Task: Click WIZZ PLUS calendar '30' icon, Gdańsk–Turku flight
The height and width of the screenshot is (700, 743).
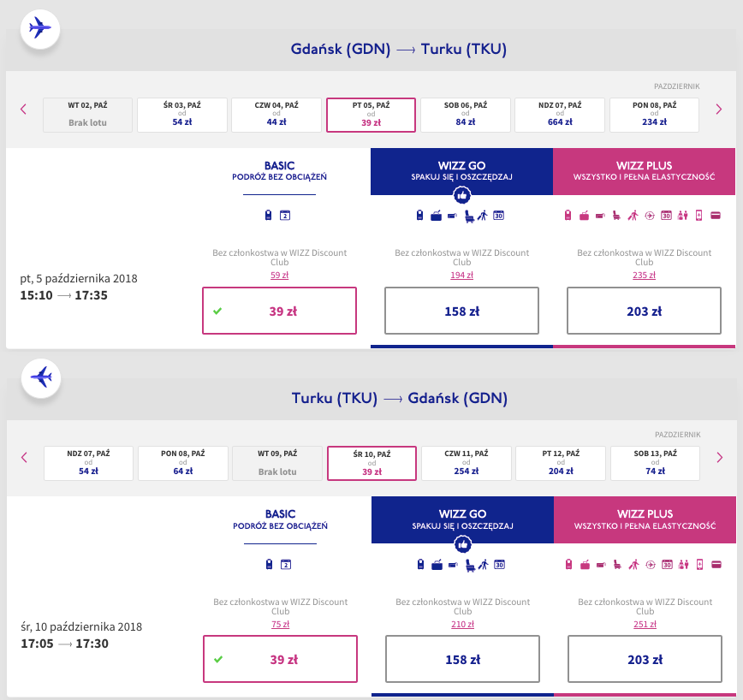Action: click(x=666, y=216)
